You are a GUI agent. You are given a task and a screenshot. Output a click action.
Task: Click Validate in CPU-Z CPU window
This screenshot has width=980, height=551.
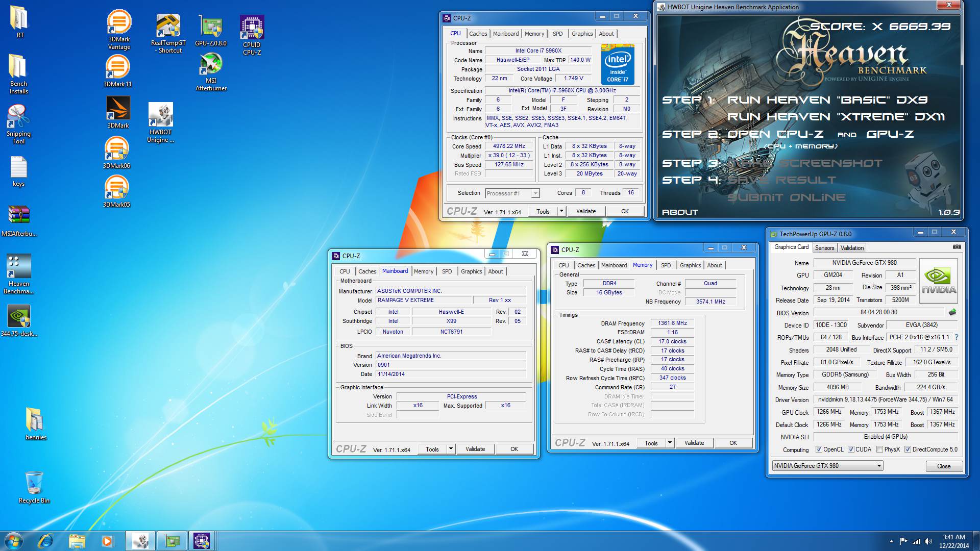coord(586,211)
